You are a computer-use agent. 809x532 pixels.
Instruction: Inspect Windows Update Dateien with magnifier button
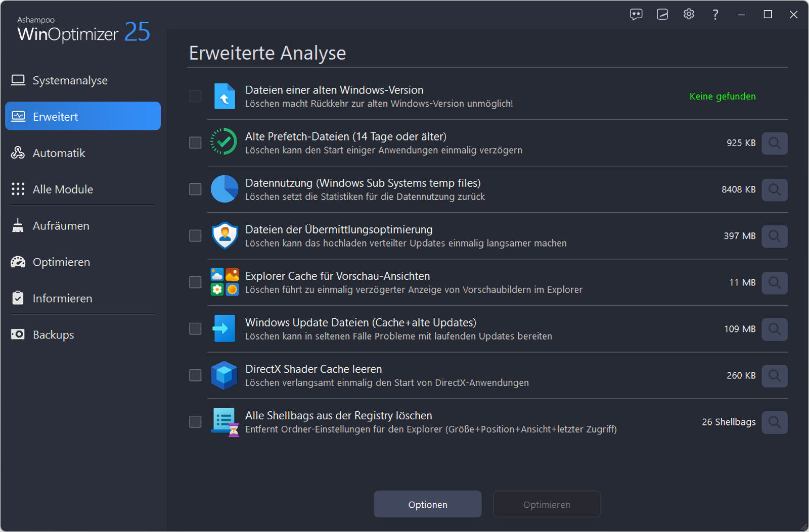[x=774, y=329]
